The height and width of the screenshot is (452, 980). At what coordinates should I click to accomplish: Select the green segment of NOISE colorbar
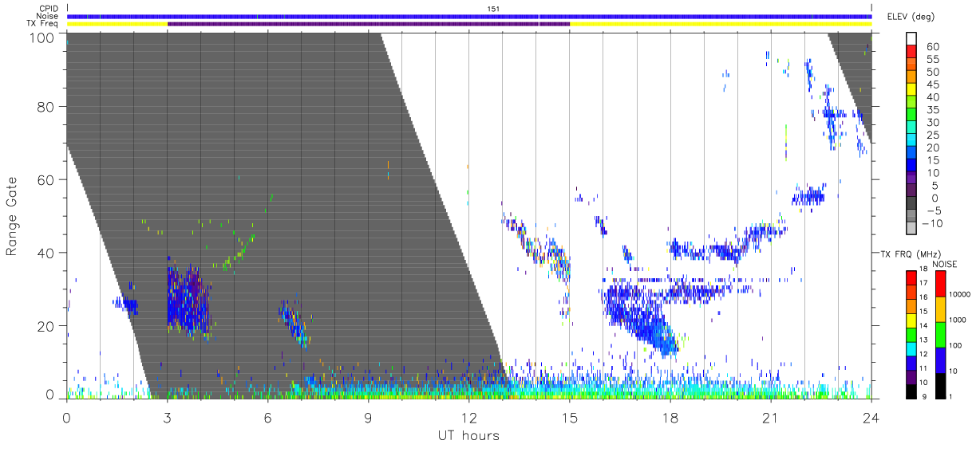(940, 334)
